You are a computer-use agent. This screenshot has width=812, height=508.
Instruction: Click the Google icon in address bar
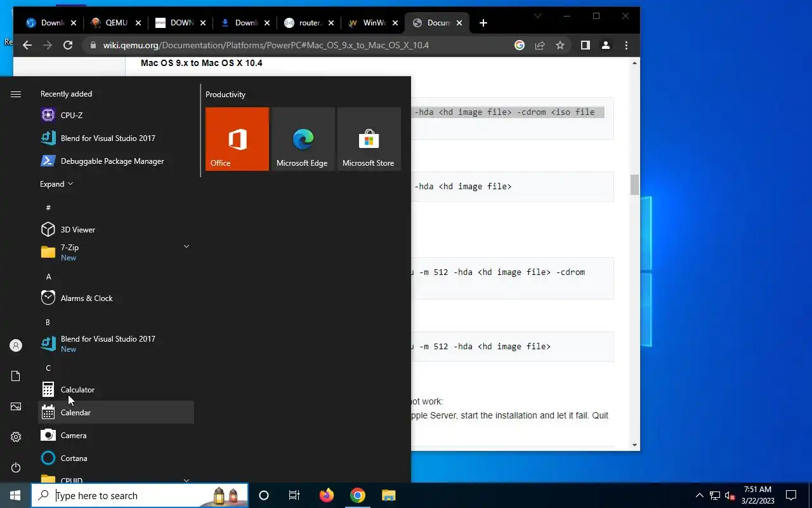pos(520,45)
